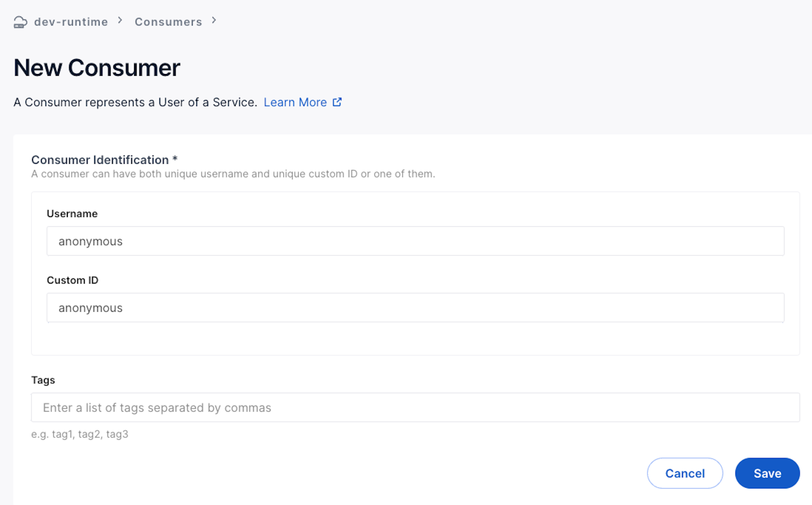Click the 'A Consumer represents a User' text

click(x=135, y=102)
